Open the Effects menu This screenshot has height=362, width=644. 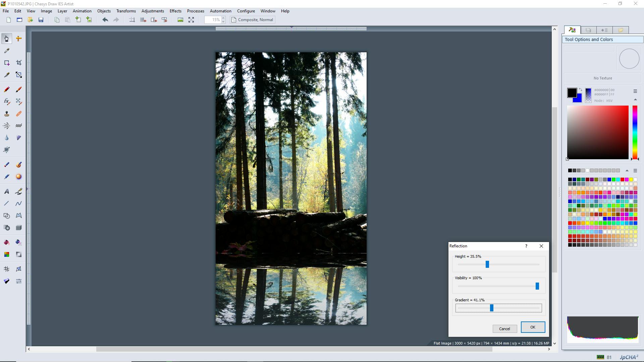tap(175, 11)
